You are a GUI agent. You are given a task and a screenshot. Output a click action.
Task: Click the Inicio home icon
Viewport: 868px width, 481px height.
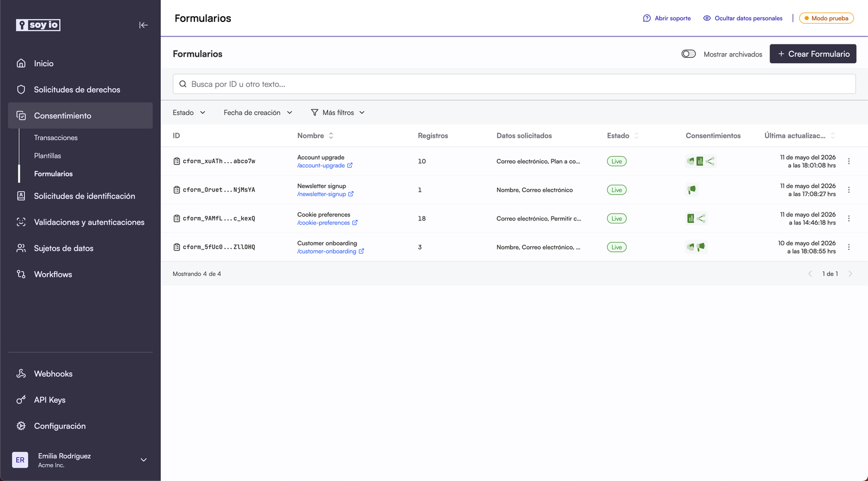point(21,63)
